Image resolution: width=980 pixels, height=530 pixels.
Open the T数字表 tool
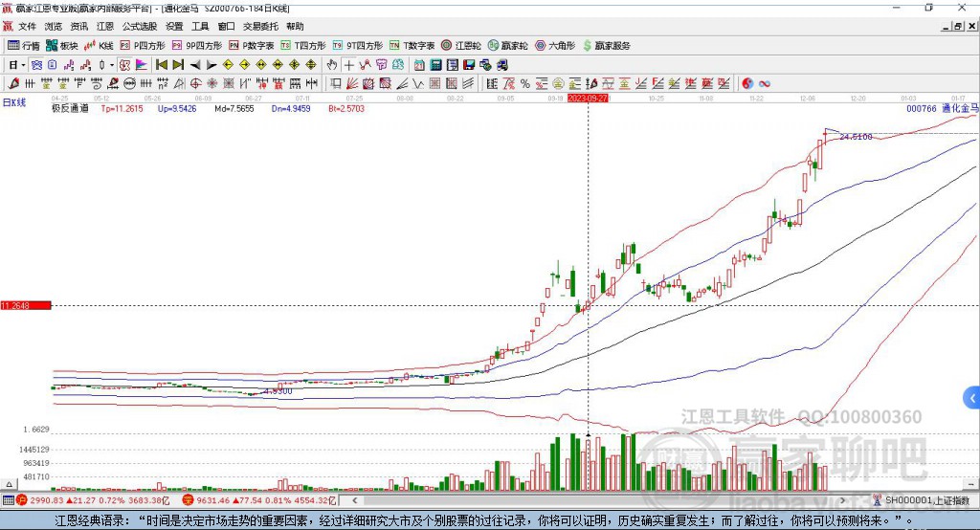point(412,46)
